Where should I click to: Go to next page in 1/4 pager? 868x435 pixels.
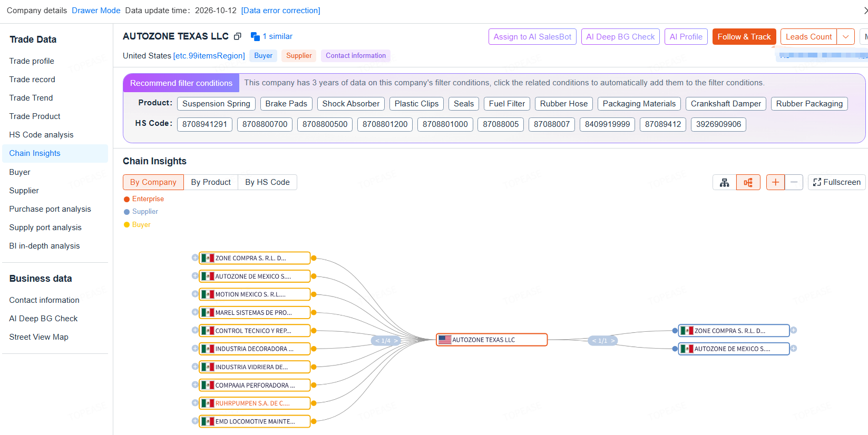(396, 341)
